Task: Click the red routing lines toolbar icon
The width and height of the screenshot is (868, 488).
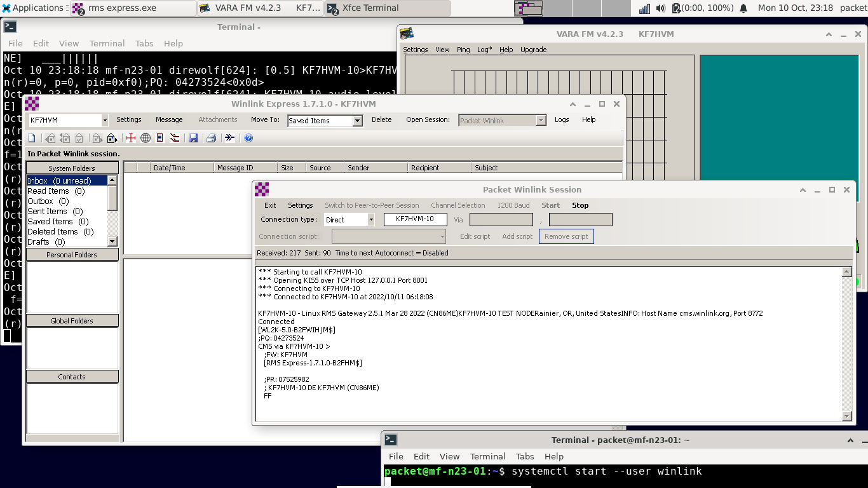Action: [174, 138]
